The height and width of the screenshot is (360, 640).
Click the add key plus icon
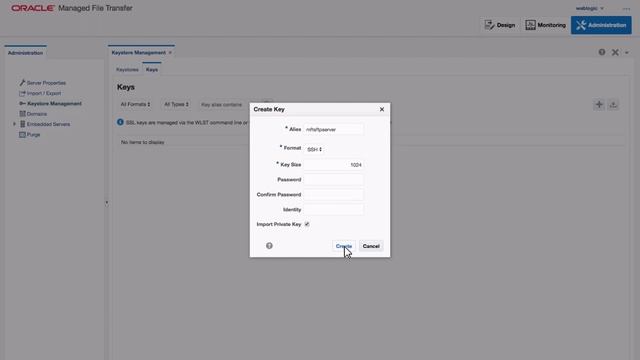point(599,105)
